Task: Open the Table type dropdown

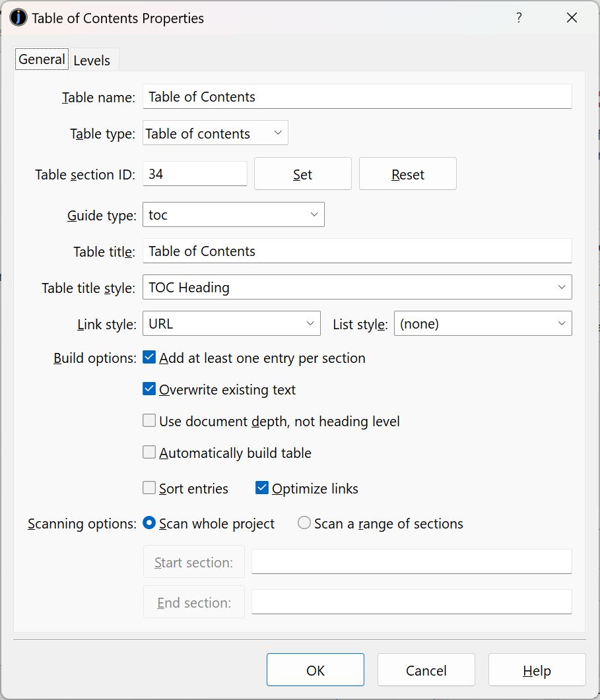Action: [x=215, y=134]
